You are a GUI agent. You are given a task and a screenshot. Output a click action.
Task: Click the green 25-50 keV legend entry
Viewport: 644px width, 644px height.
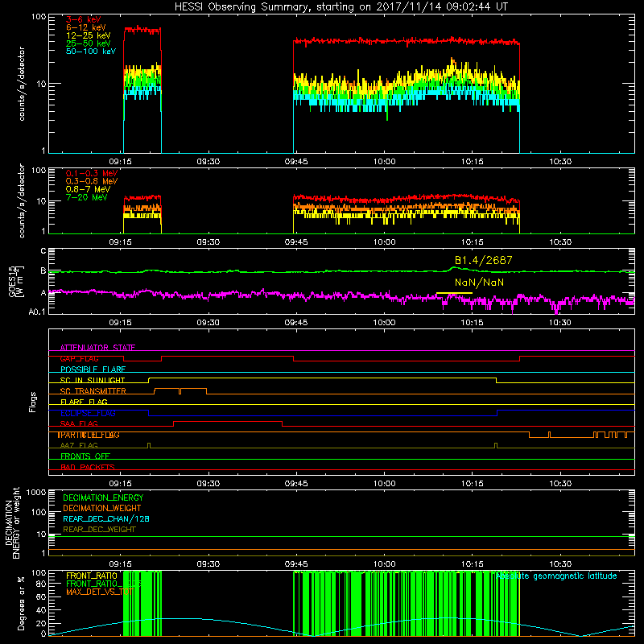click(x=89, y=43)
